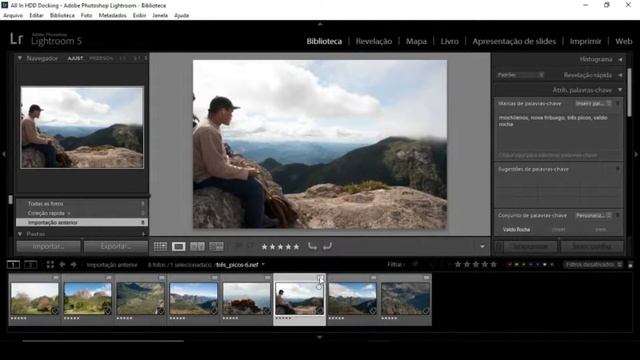The height and width of the screenshot is (360, 640).
Task: Open the Biblioteca menu
Action: point(62,16)
